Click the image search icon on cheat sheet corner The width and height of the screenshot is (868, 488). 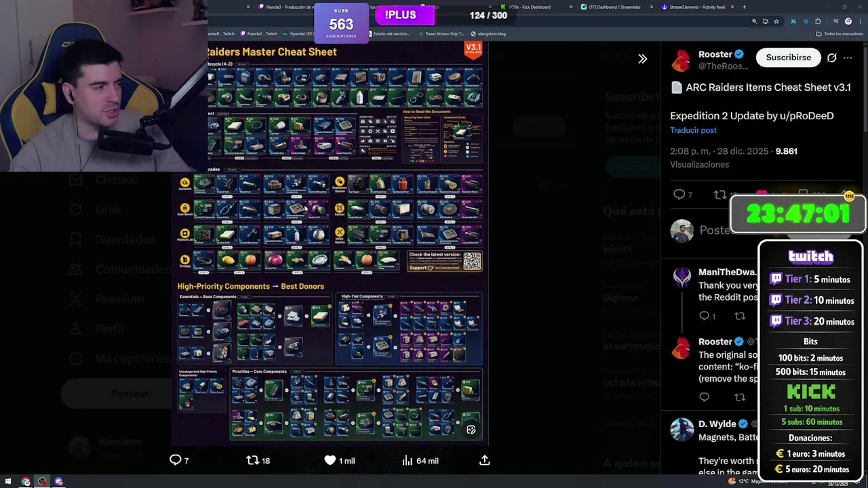click(471, 430)
